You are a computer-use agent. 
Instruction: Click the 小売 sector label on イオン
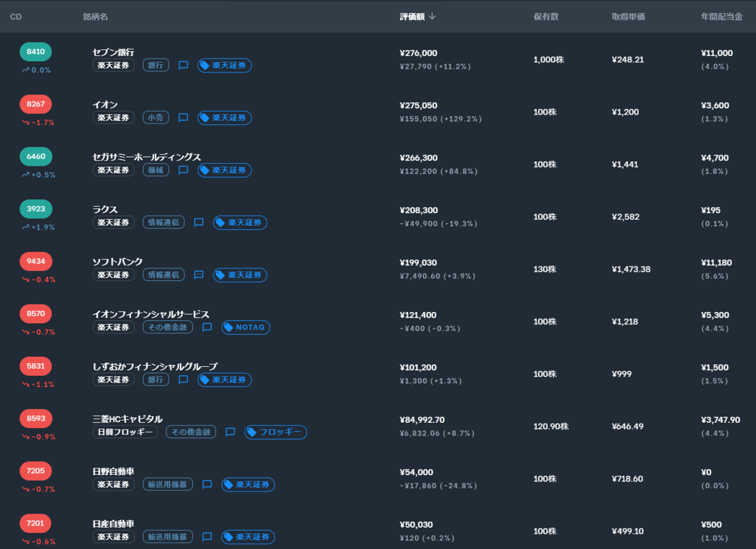[x=156, y=117]
